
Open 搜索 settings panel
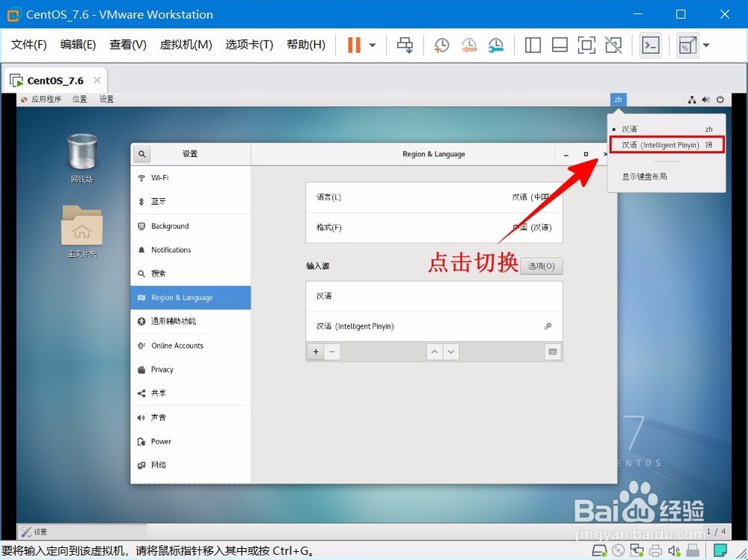(191, 274)
